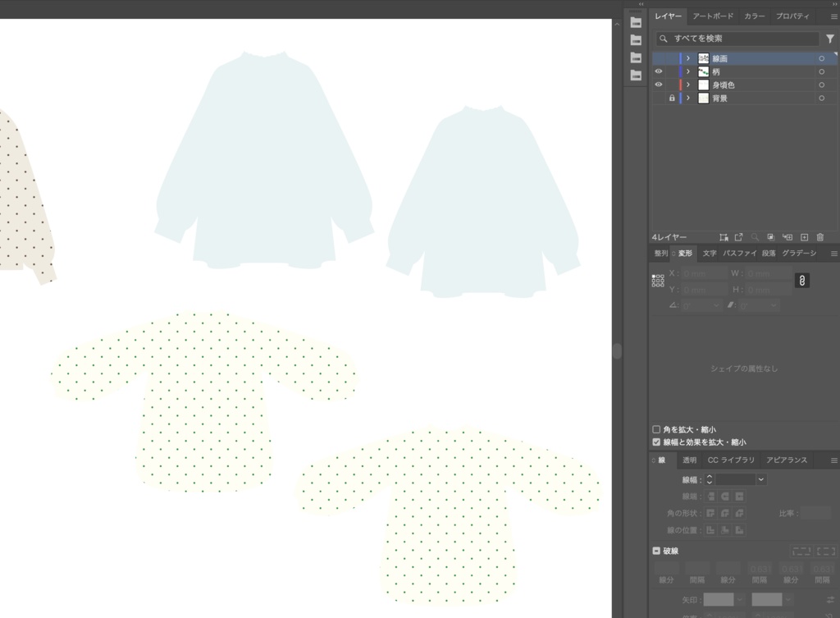Expand the 柄 layer chevron
Image resolution: width=840 pixels, height=618 pixels.
point(688,71)
